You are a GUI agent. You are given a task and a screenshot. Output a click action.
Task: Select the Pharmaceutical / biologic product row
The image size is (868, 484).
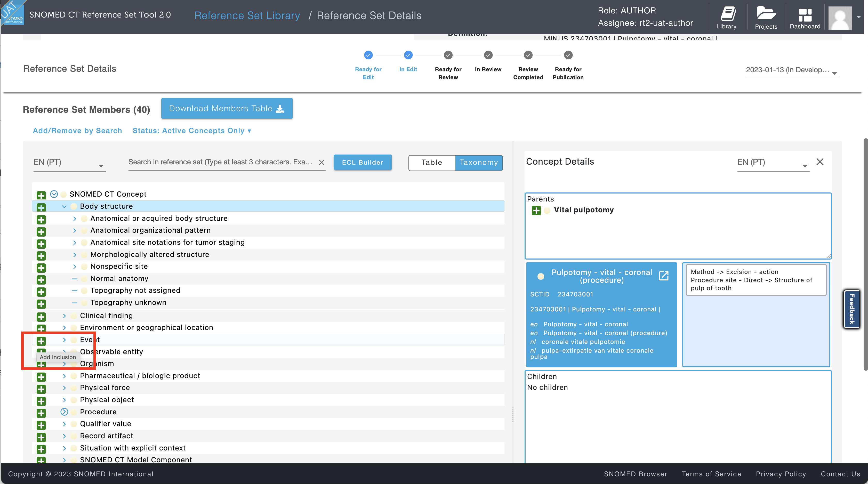[x=268, y=376]
